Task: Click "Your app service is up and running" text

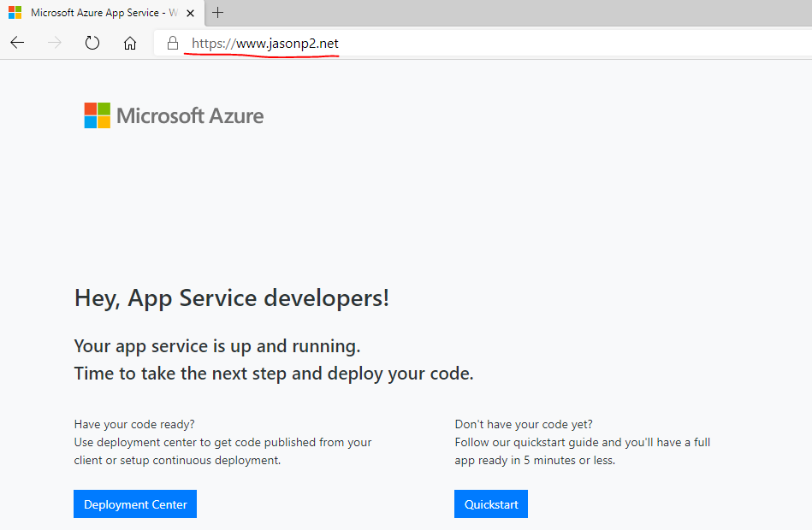Action: tap(217, 346)
